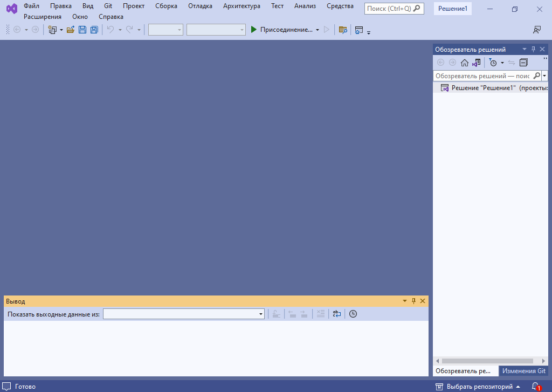Screen dimensions: 552x392
Task: Click Save All icon in toolbar
Action: coord(94,30)
